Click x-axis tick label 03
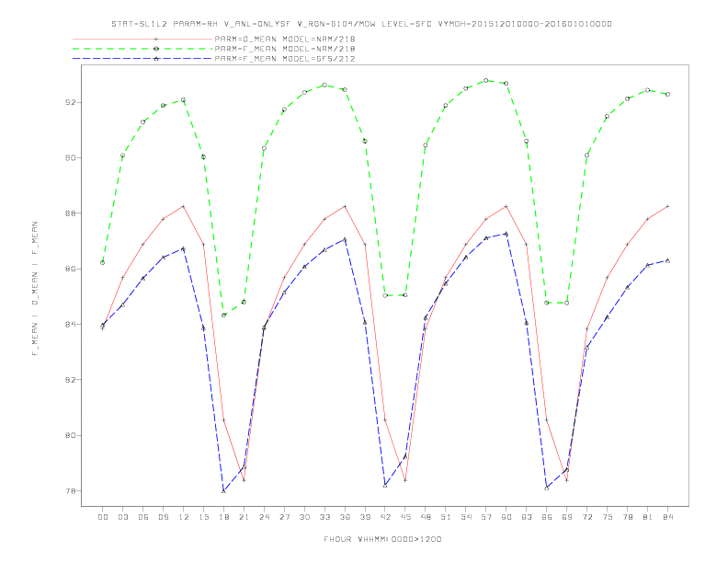Screen dimensions: 728x563 pyautogui.click(x=122, y=517)
